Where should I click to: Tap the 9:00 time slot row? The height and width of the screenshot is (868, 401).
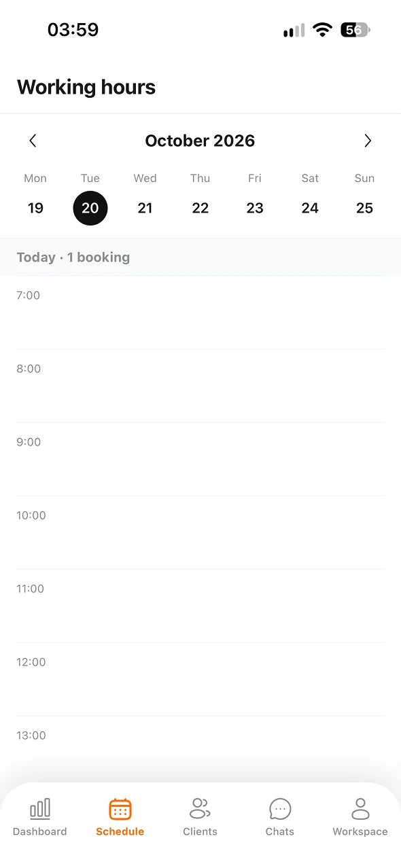coord(201,459)
